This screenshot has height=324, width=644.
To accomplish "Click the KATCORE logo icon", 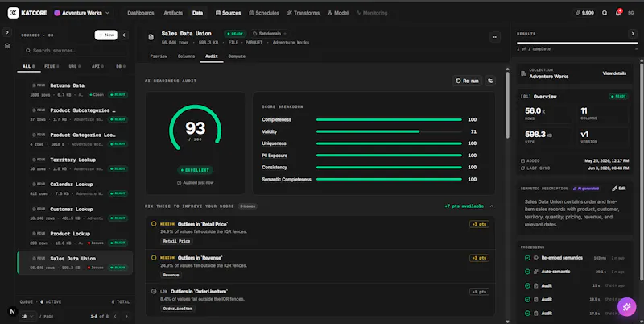I will (13, 13).
